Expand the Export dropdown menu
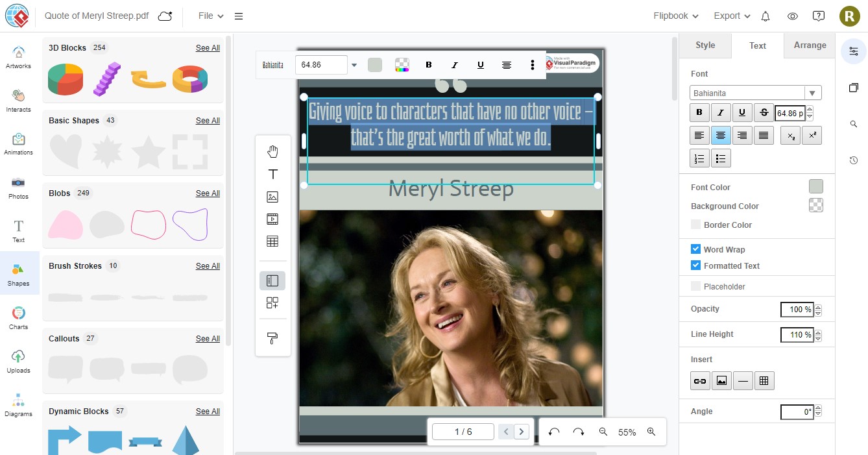This screenshot has height=455, width=868. coord(732,16)
